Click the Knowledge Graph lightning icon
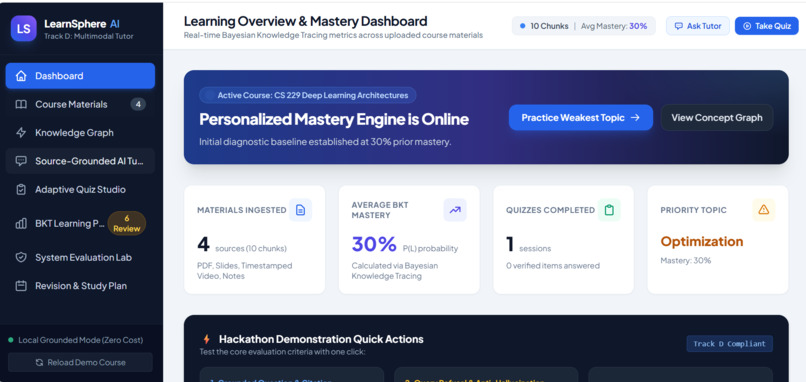Image resolution: width=806 pixels, height=382 pixels. 21,133
